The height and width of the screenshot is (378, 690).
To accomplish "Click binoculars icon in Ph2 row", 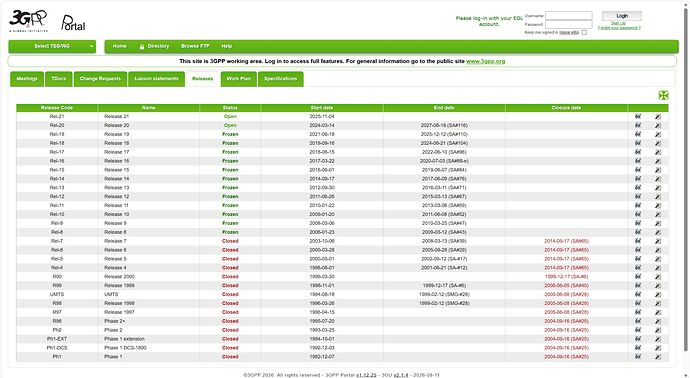I will click(x=638, y=330).
